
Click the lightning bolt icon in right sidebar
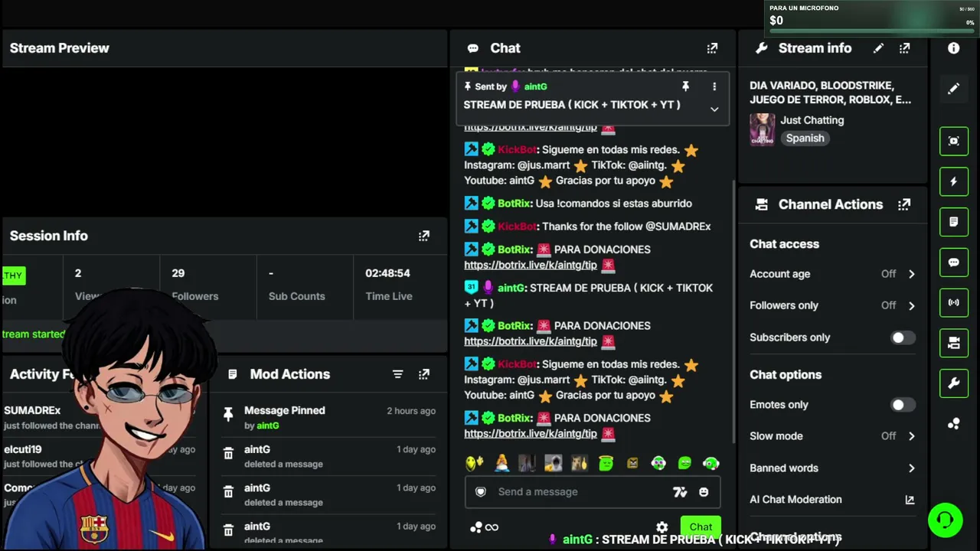[954, 181]
